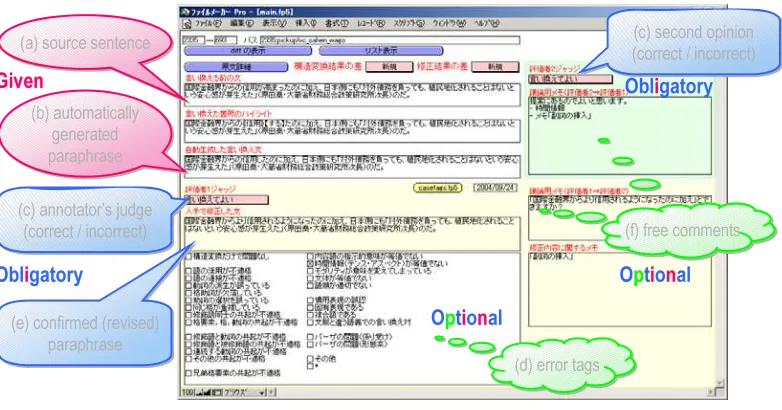The width and height of the screenshot is (782, 410).
Task: Check the asterisk (*) checkbox
Action: click(310, 366)
